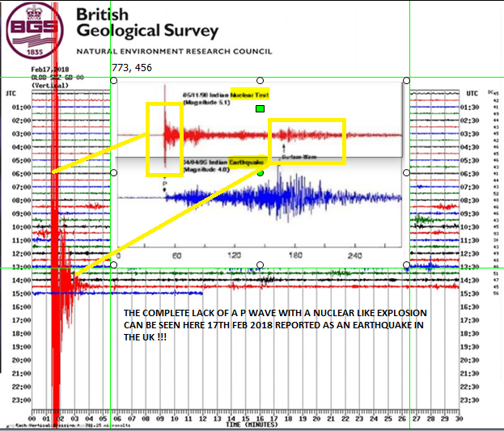The height and width of the screenshot is (431, 504).
Task: Click the "14:00" time label
Action: point(22,281)
